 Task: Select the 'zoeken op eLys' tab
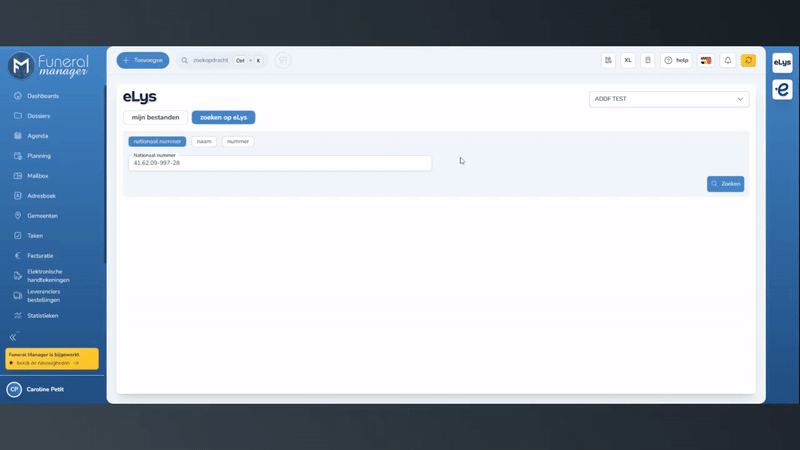coord(223,117)
